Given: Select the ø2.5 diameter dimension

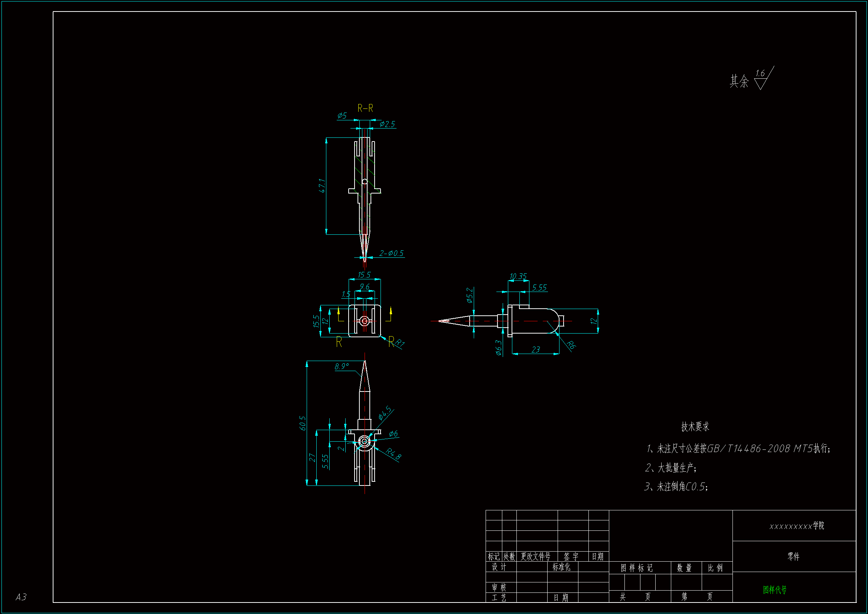Looking at the screenshot, I should 387,124.
